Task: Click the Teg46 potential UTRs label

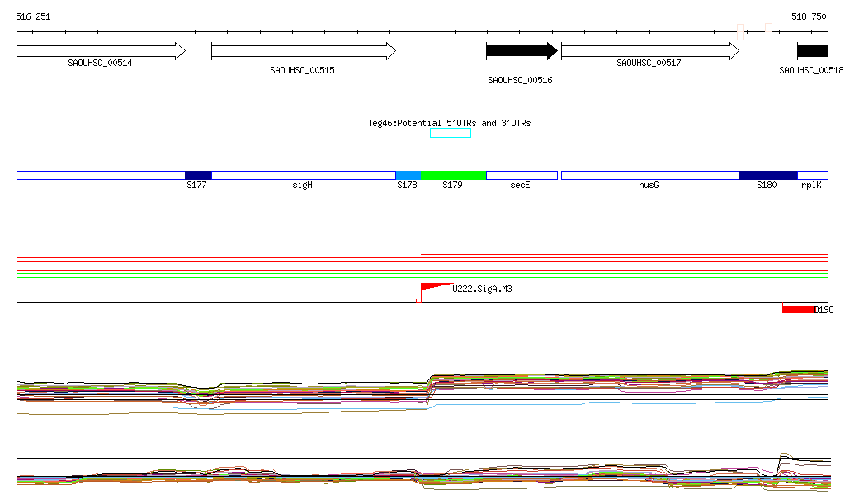Action: pos(449,123)
